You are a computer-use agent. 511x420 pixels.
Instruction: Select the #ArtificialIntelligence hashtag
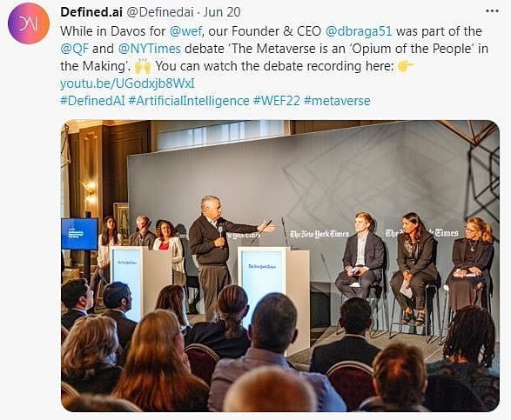(x=189, y=101)
